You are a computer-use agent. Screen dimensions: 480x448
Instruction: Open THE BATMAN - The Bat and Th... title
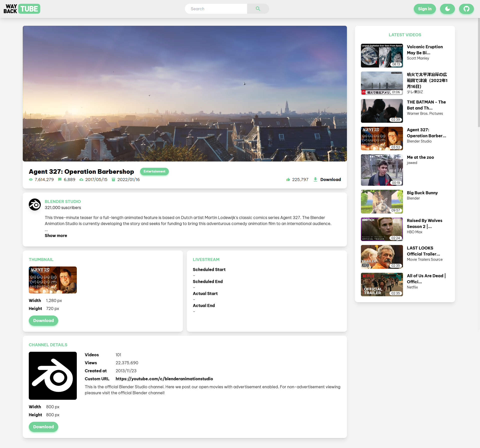426,105
